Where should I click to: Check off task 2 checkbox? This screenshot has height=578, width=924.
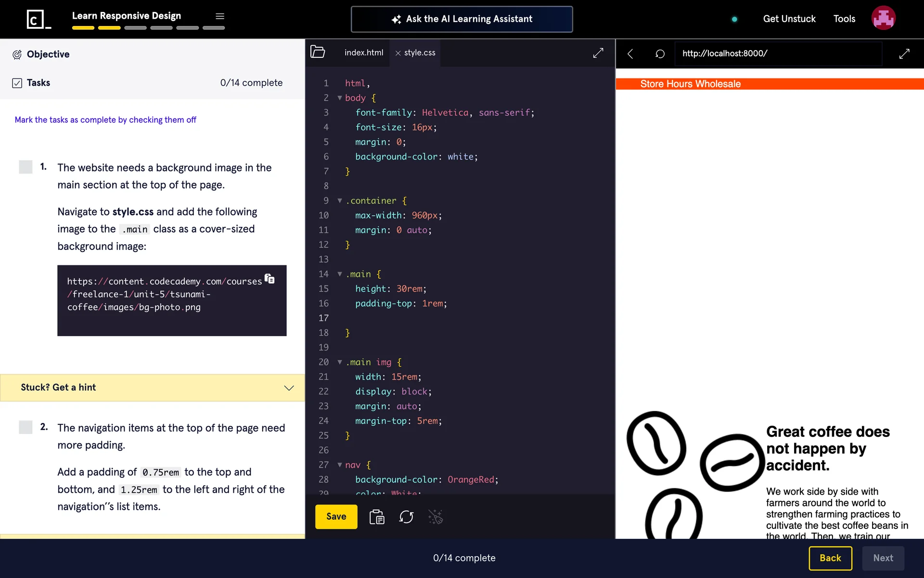[x=26, y=427]
